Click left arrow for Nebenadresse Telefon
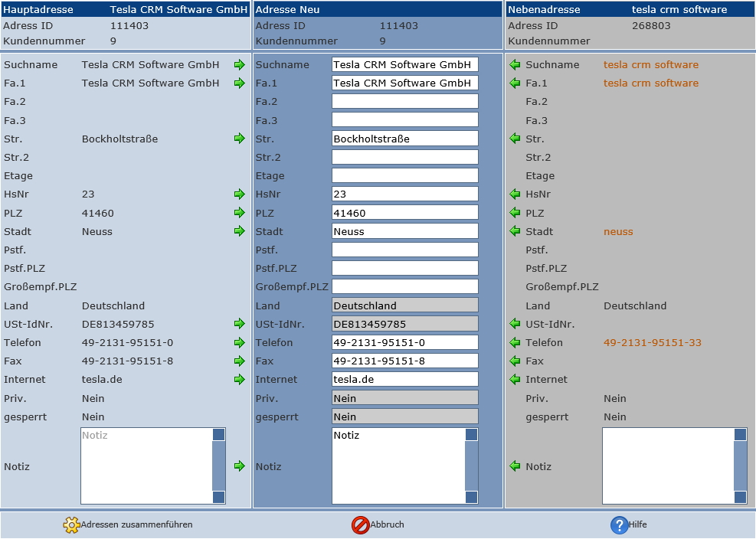756x539 pixels. point(515,342)
